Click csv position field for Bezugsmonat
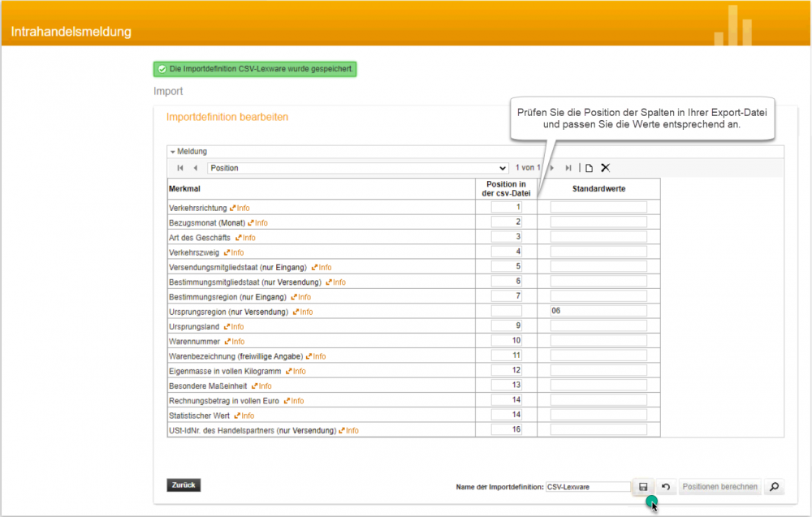 pyautogui.click(x=507, y=222)
